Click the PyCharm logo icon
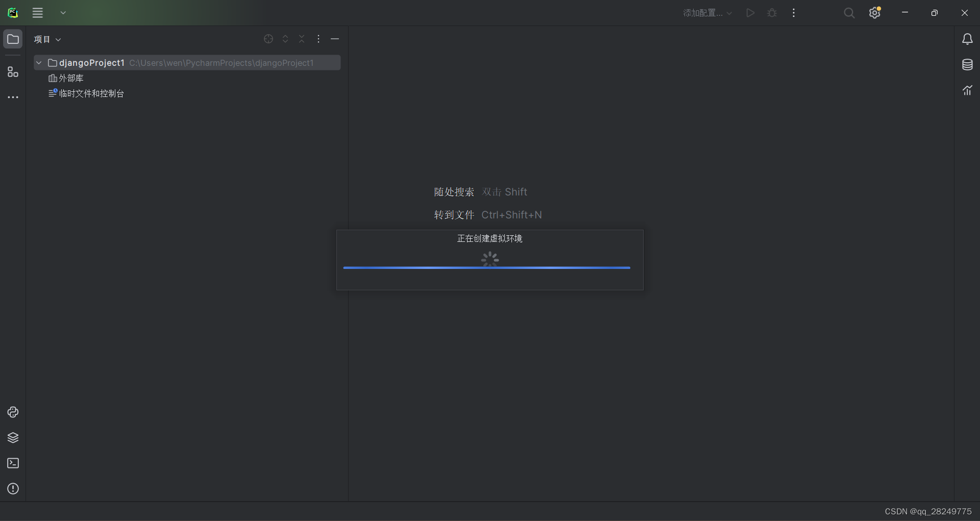Image resolution: width=980 pixels, height=521 pixels. click(x=13, y=13)
